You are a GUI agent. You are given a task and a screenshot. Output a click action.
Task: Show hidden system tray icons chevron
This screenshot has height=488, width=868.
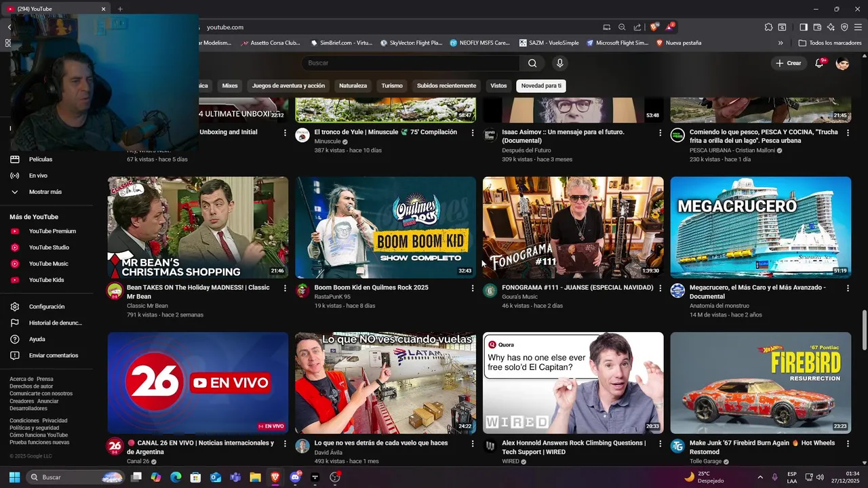pyautogui.click(x=759, y=477)
